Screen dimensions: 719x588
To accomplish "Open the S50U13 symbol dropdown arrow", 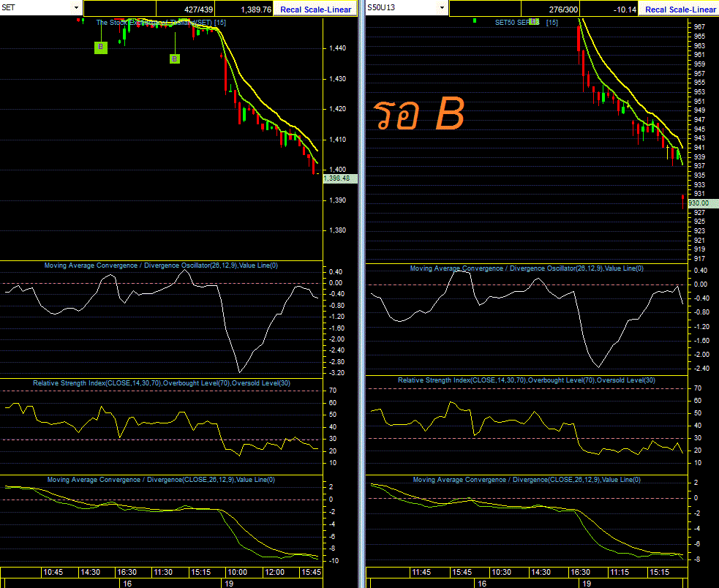I will [x=442, y=8].
